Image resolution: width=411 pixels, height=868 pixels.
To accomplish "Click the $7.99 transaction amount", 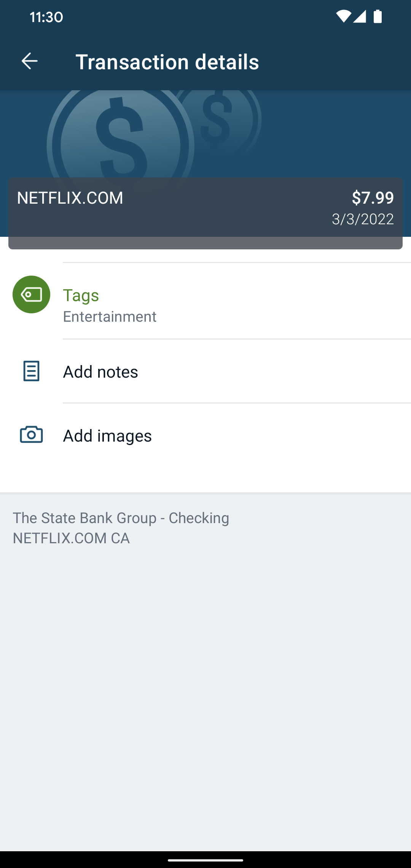I will point(373,198).
